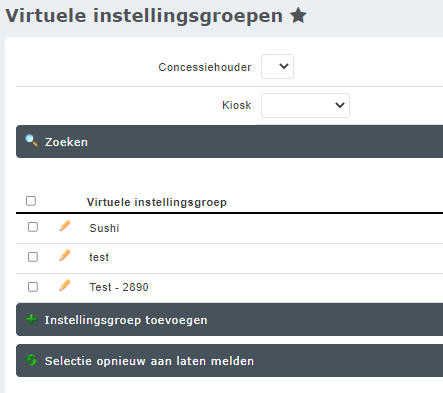Sort by Virtuele instellingsgroep column header

[x=157, y=202]
